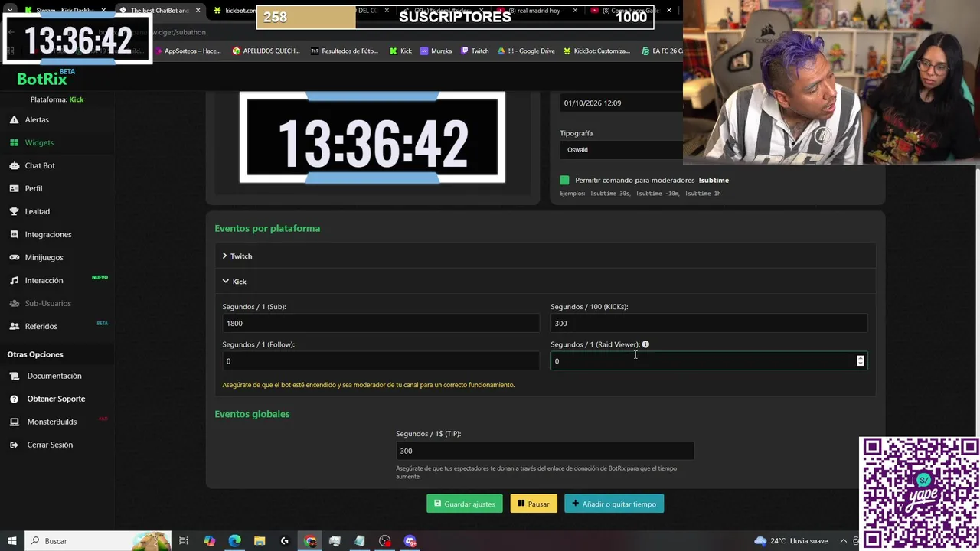Image resolution: width=980 pixels, height=551 pixels.
Task: Click the yellow Pausar button
Action: click(x=534, y=504)
